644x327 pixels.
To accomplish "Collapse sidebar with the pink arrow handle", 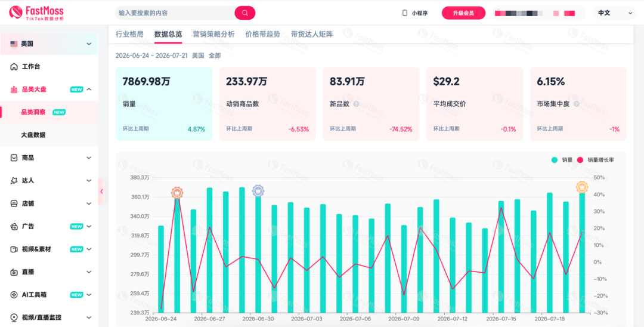I will (101, 192).
